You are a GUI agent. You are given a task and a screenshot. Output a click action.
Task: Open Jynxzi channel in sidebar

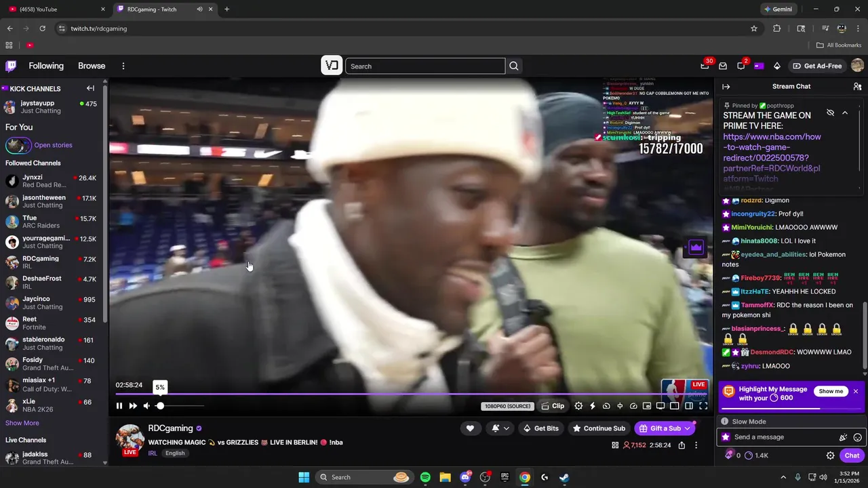tap(53, 181)
